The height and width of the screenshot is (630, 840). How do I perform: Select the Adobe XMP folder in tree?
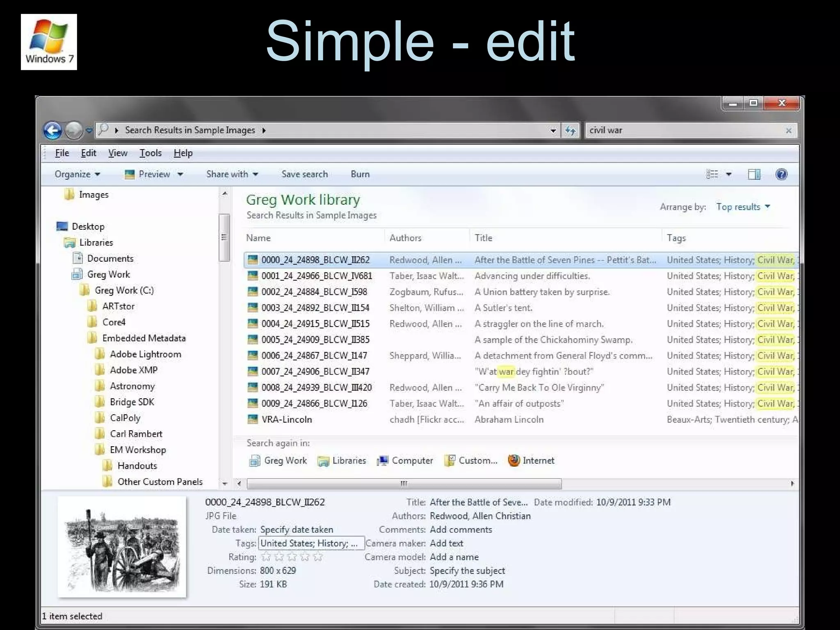[x=133, y=370]
